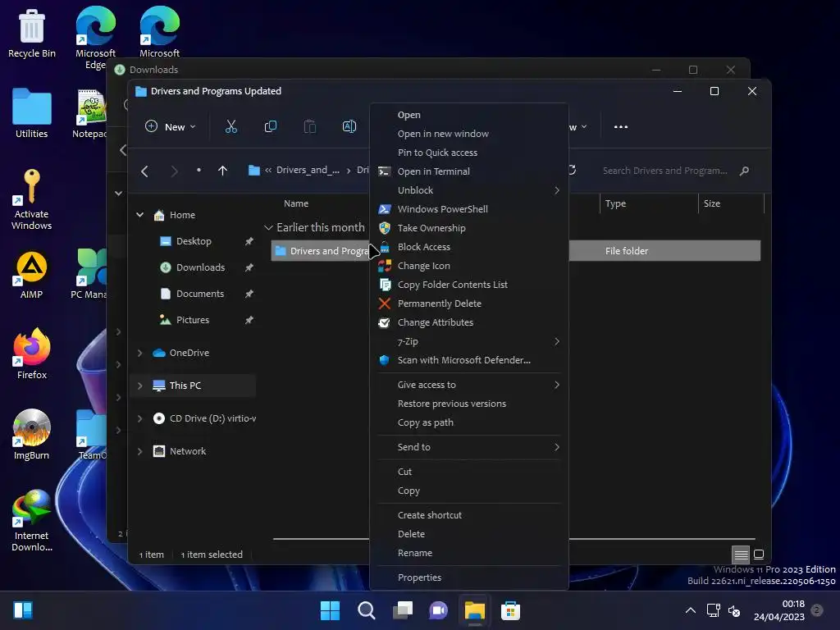Select Take Ownership menu entry
This screenshot has width=840, height=630.
point(468,228)
